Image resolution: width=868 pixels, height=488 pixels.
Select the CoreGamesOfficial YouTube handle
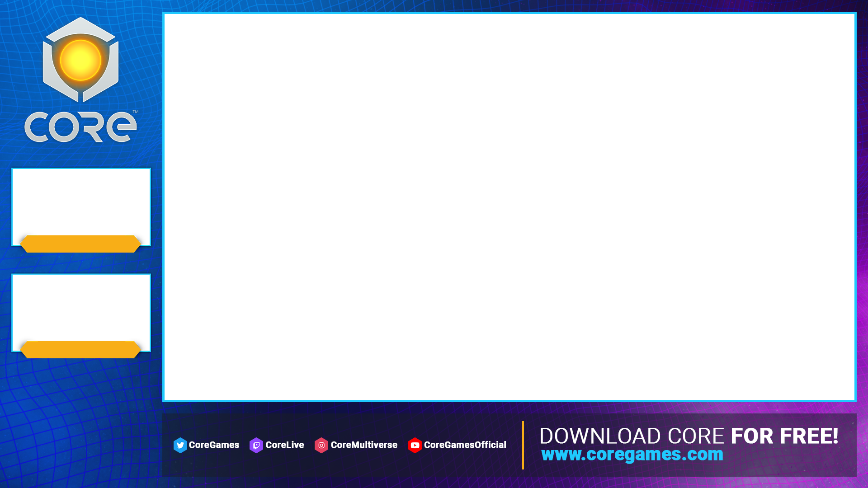[x=465, y=445]
